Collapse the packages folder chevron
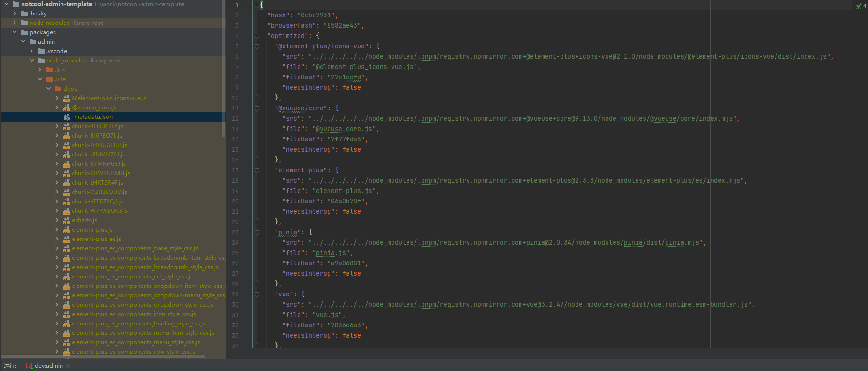Screen dimensions: 868x371 [15, 32]
